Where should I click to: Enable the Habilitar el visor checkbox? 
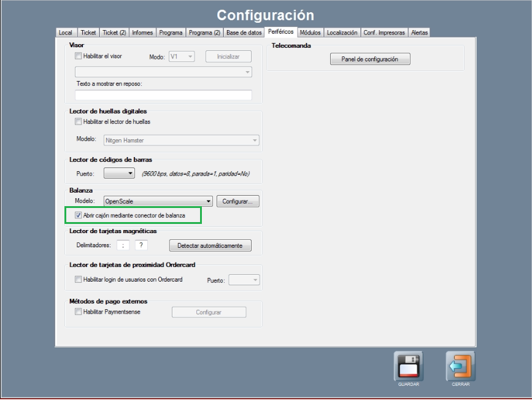coord(79,56)
